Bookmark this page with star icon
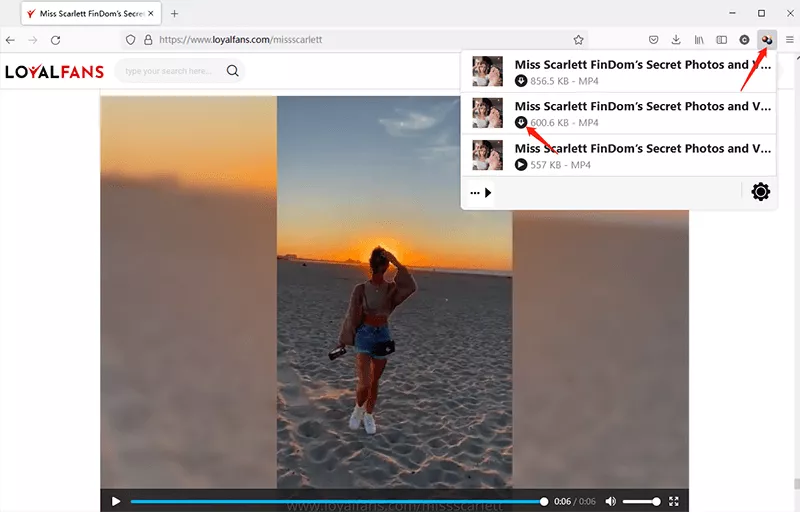 pyautogui.click(x=578, y=40)
